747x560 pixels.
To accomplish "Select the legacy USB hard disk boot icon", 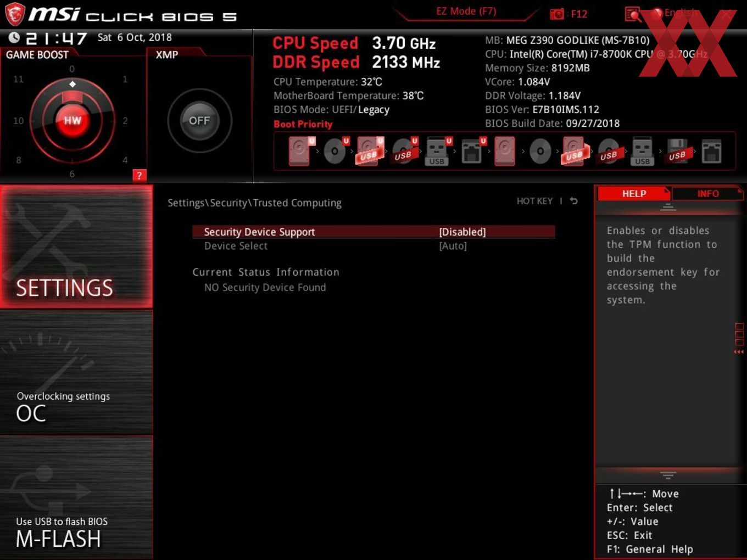I will point(575,151).
